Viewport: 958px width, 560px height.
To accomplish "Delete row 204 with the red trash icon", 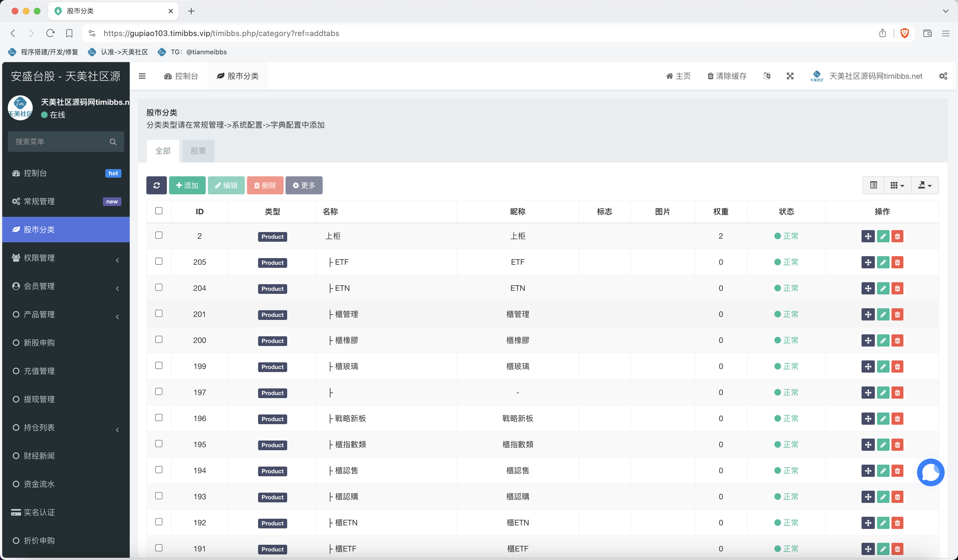I will 897,288.
